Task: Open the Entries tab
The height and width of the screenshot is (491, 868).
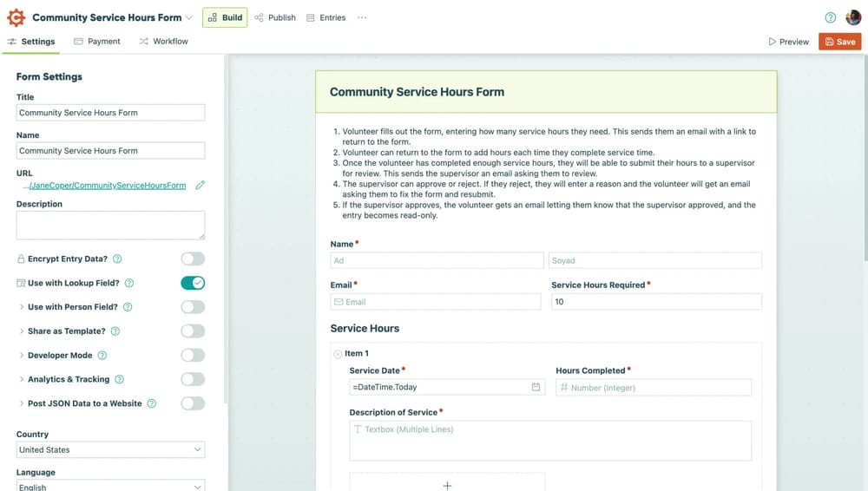Action: [326, 17]
